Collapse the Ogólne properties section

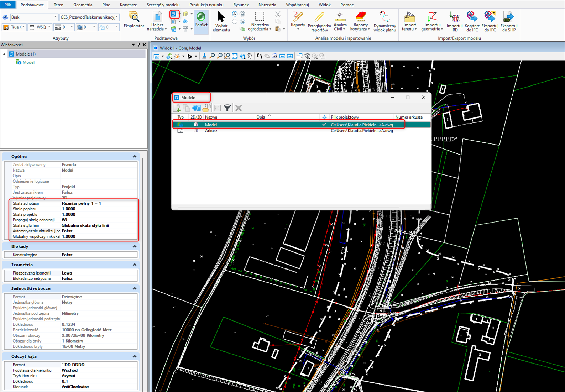click(135, 156)
